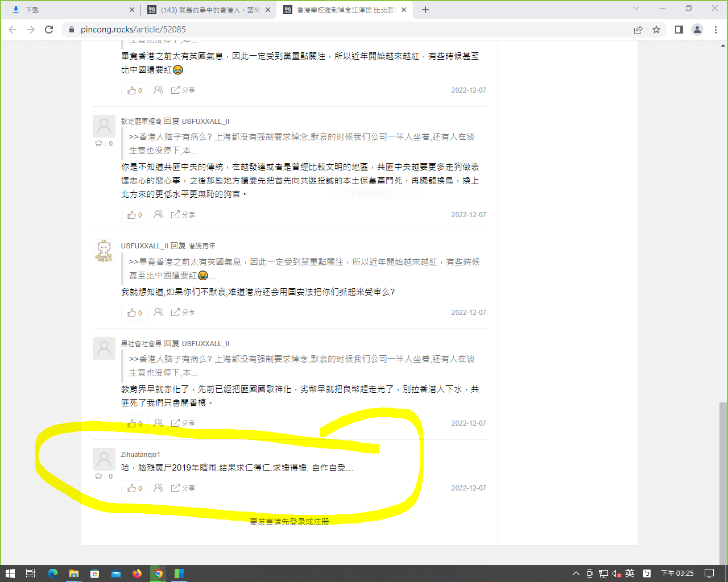
Task: Switch to the (143) 我是抗爭中的香港人 tab
Action: click(208, 10)
